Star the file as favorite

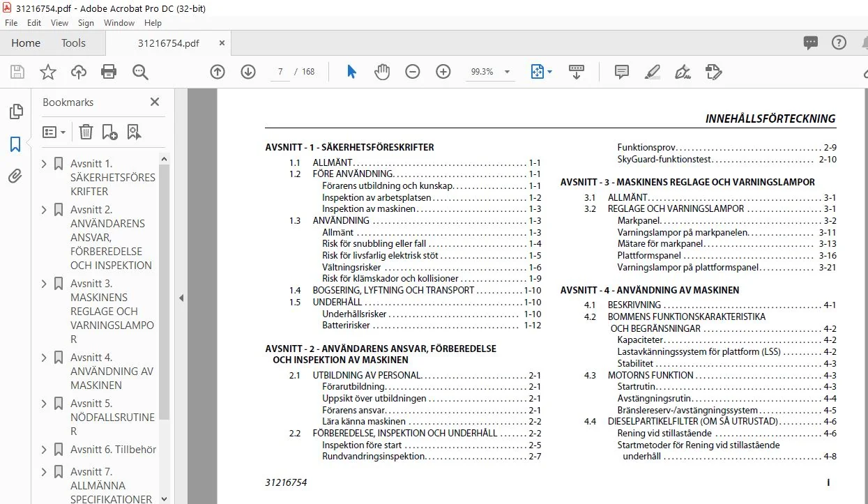click(47, 72)
